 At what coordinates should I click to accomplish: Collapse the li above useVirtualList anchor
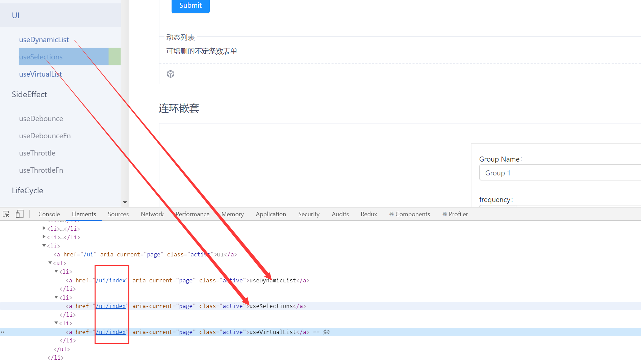click(56, 323)
